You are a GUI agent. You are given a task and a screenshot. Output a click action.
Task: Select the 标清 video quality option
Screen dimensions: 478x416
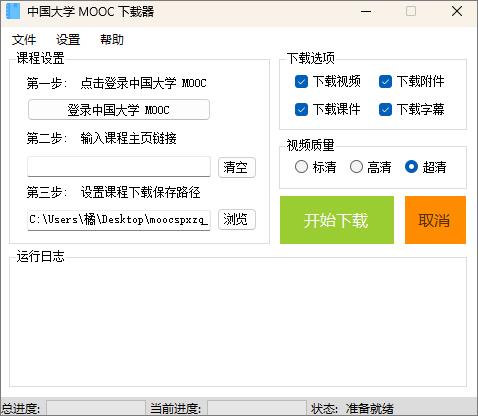click(301, 167)
